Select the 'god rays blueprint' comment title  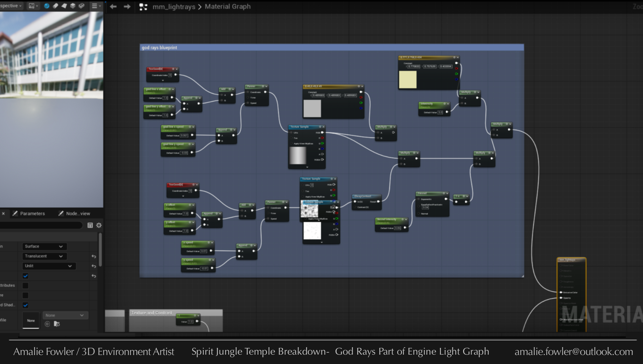coord(159,48)
